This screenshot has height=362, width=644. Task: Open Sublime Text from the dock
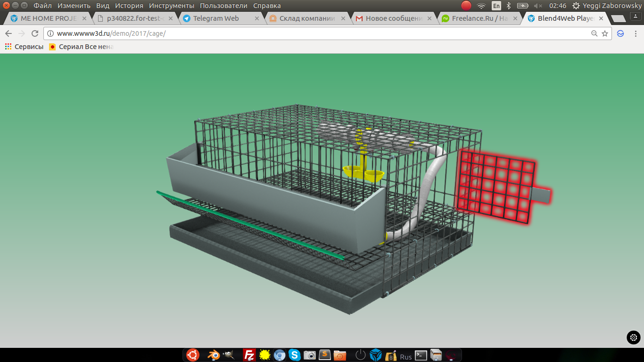(x=325, y=355)
